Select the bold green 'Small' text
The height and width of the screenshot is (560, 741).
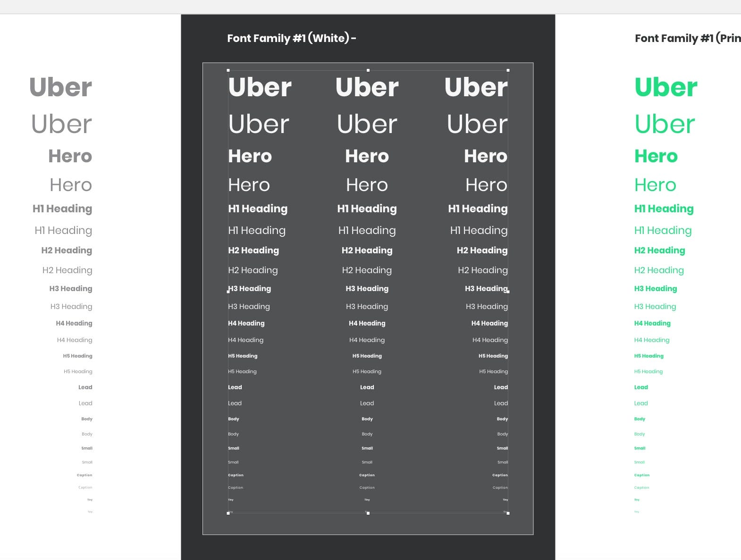click(640, 448)
